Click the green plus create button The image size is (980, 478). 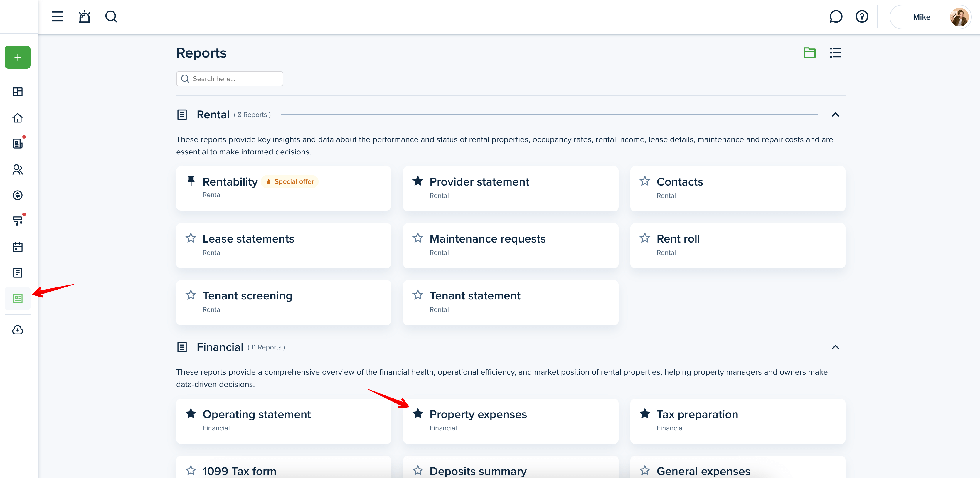[18, 58]
